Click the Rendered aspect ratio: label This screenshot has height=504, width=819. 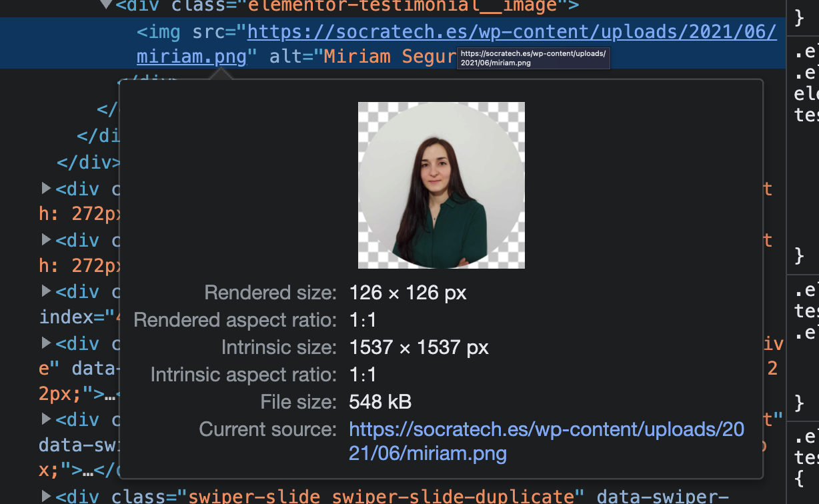(x=235, y=320)
